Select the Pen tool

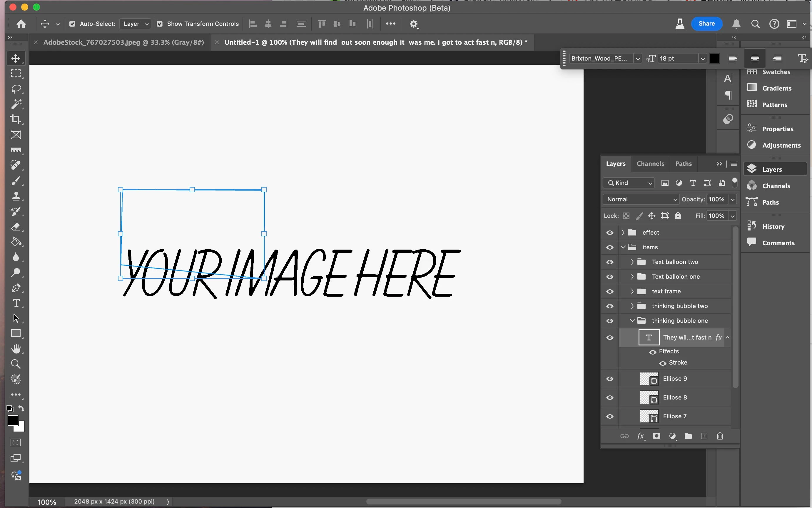[x=16, y=288]
